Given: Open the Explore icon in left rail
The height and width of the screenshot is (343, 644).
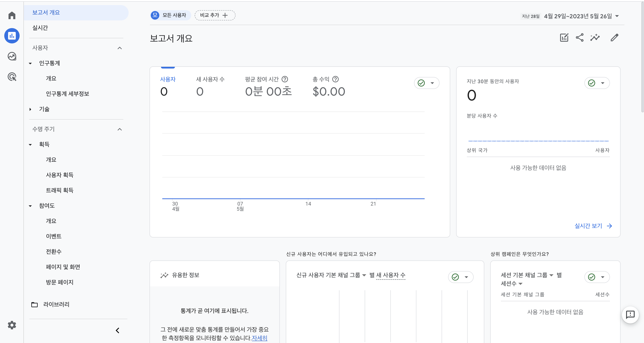Looking at the screenshot, I should (12, 56).
